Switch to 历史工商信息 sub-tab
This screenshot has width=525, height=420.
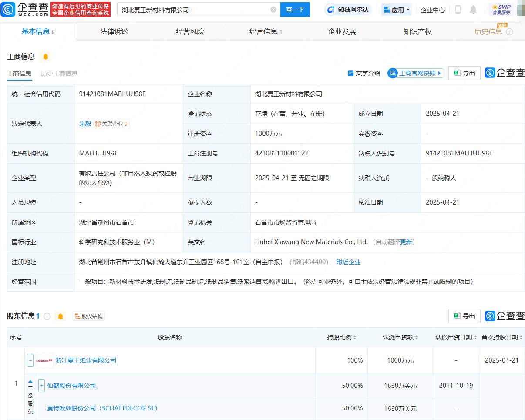59,74
